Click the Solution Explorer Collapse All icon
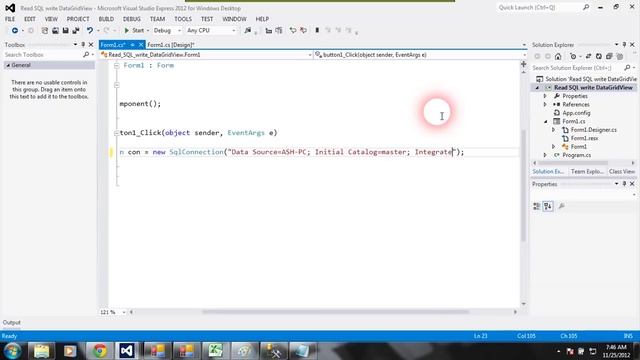The width and height of the screenshot is (640, 360). pyautogui.click(x=609, y=57)
